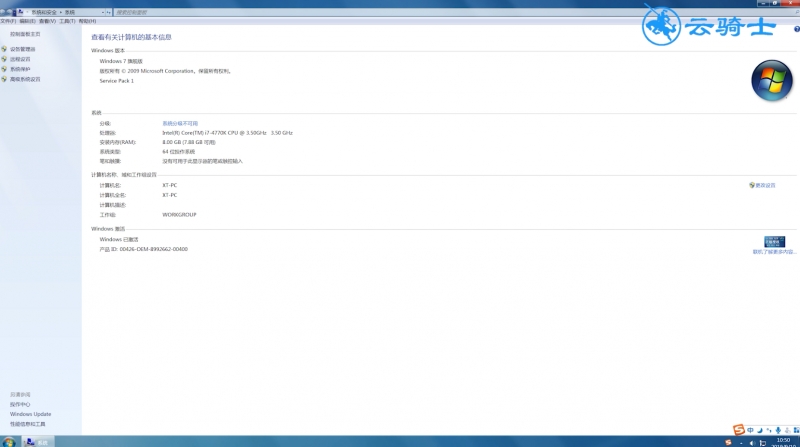Screen dimensions: 800x447
Task: Click 更改设置 (Change settings) link
Action: 765,185
